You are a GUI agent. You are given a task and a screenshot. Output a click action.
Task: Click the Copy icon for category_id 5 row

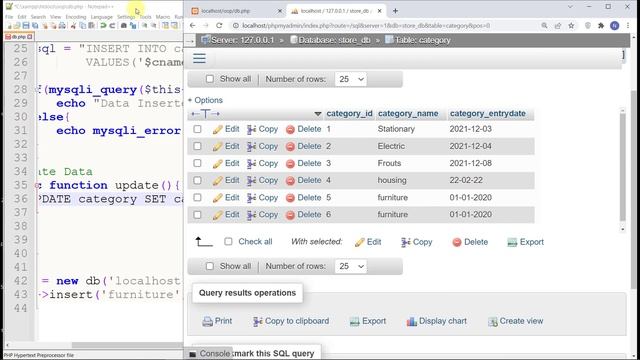coord(251,198)
